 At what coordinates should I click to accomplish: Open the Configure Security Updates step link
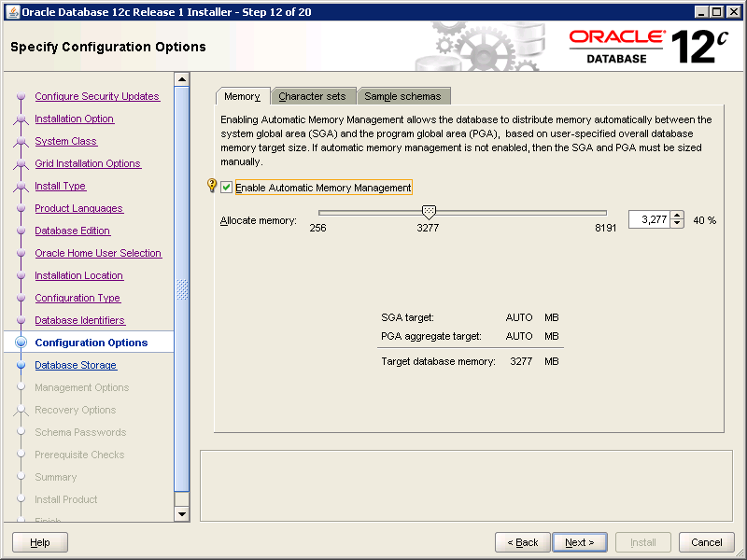(x=97, y=96)
